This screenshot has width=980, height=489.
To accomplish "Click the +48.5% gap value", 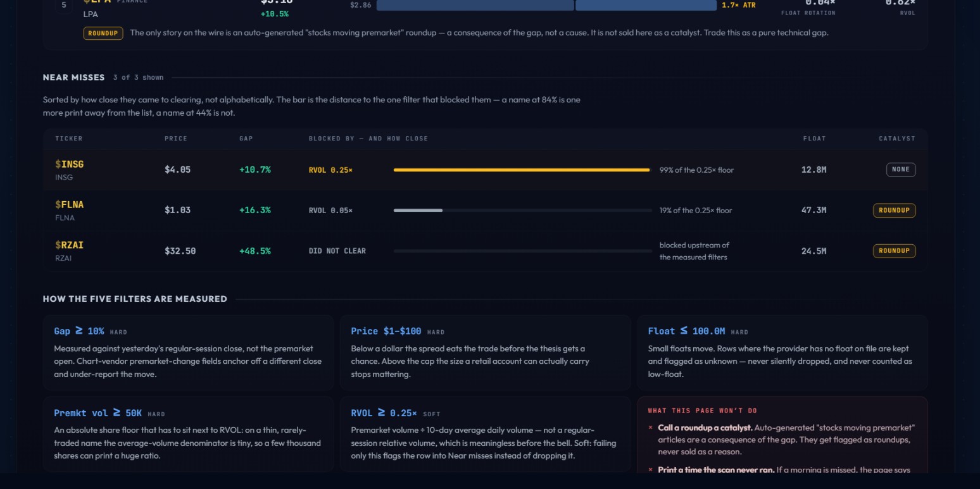I will coord(254,251).
